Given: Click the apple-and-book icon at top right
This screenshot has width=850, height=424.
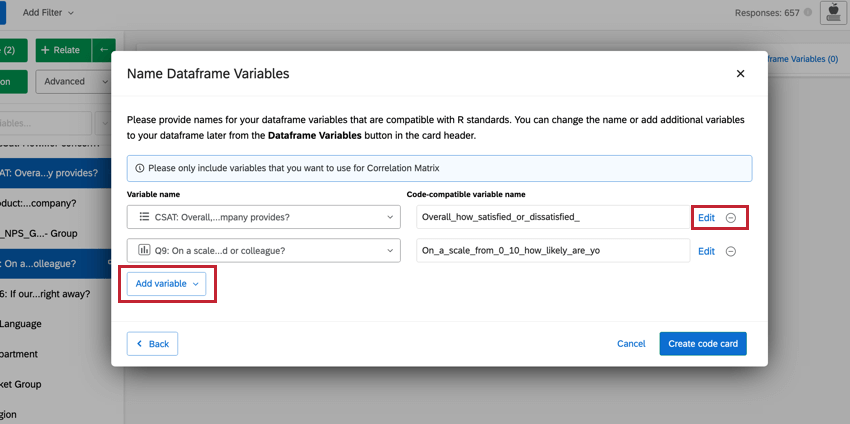Looking at the screenshot, I should pos(832,13).
